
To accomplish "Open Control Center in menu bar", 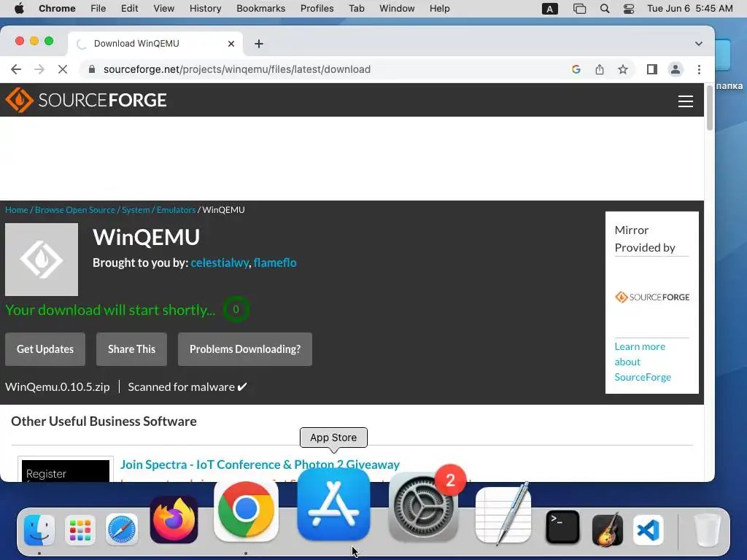I will pos(629,9).
